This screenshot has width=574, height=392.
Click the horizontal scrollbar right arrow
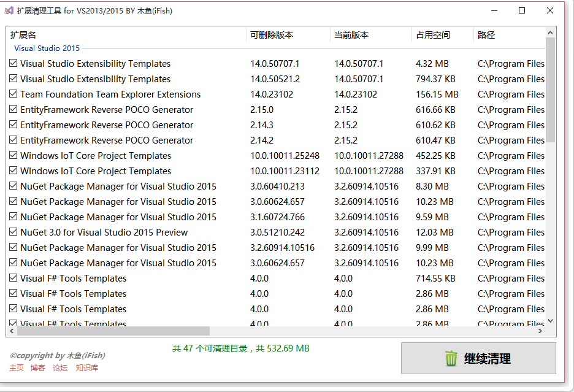pyautogui.click(x=540, y=331)
